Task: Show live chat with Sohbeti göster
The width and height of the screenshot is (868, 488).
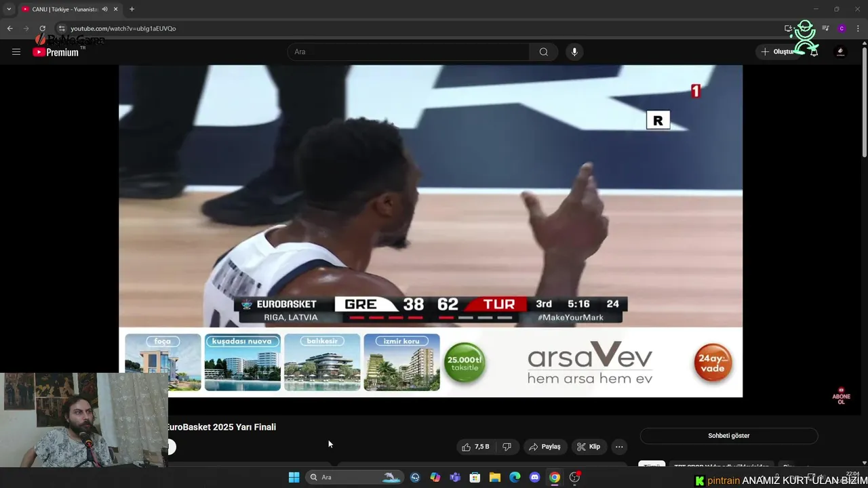Action: pos(729,436)
